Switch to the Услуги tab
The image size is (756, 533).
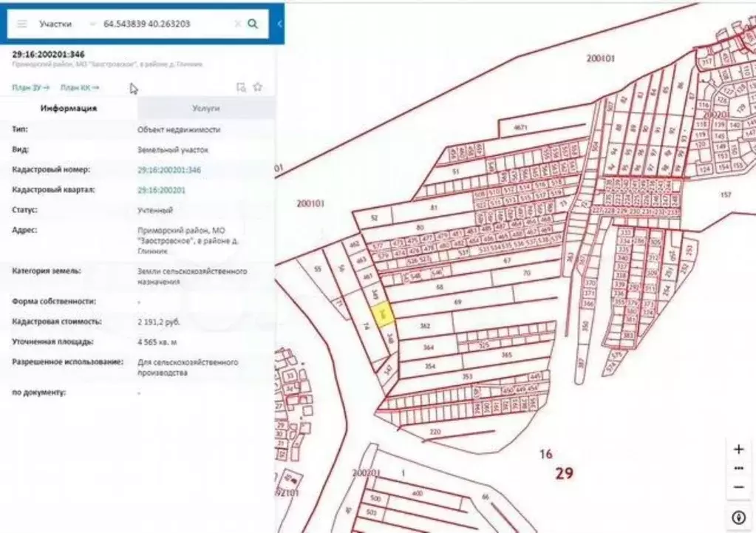coord(206,109)
